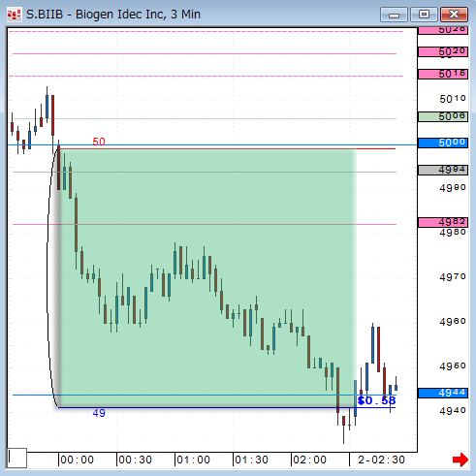The width and height of the screenshot is (476, 476).
Task: Click the 5010 price axis value
Action: coord(453,99)
